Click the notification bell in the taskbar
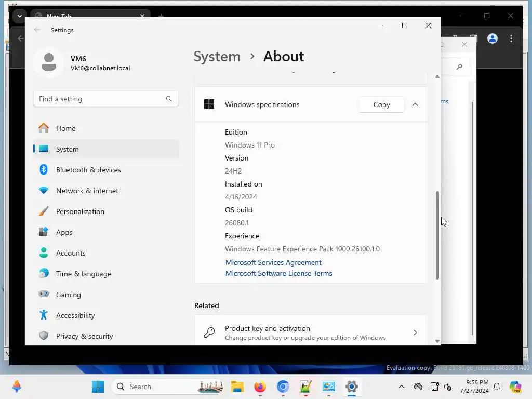This screenshot has height=399, width=532. tap(497, 387)
